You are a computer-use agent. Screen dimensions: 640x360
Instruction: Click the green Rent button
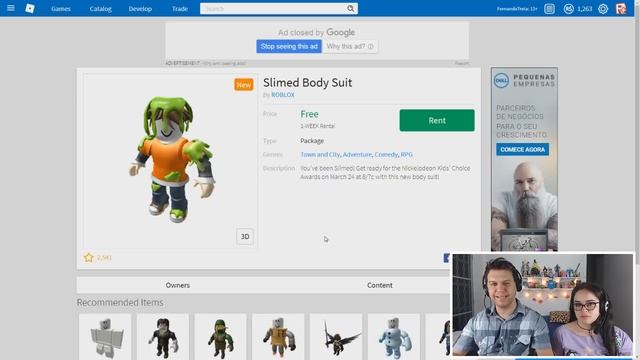[437, 120]
